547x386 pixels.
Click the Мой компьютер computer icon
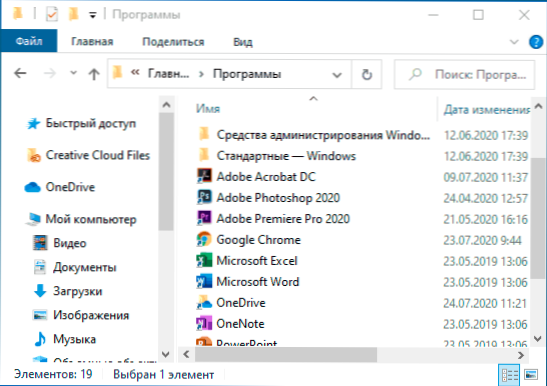coord(33,219)
